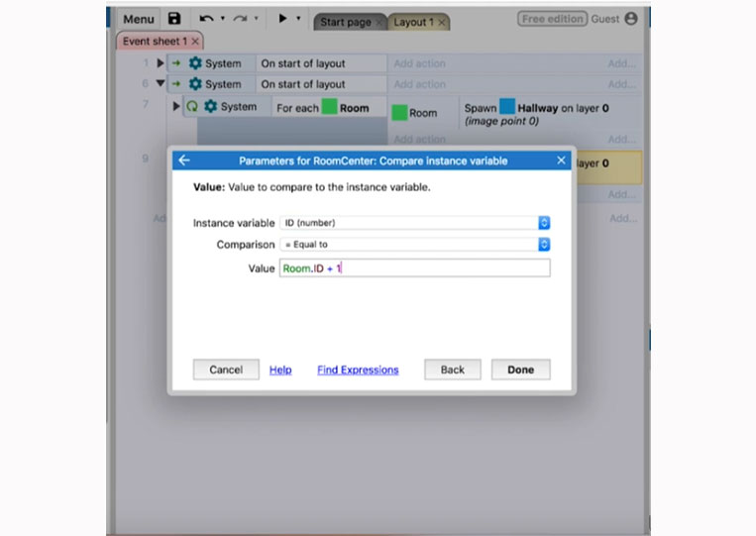Viewport: 756px width, 536px height.
Task: Open the Help link
Action: 280,370
